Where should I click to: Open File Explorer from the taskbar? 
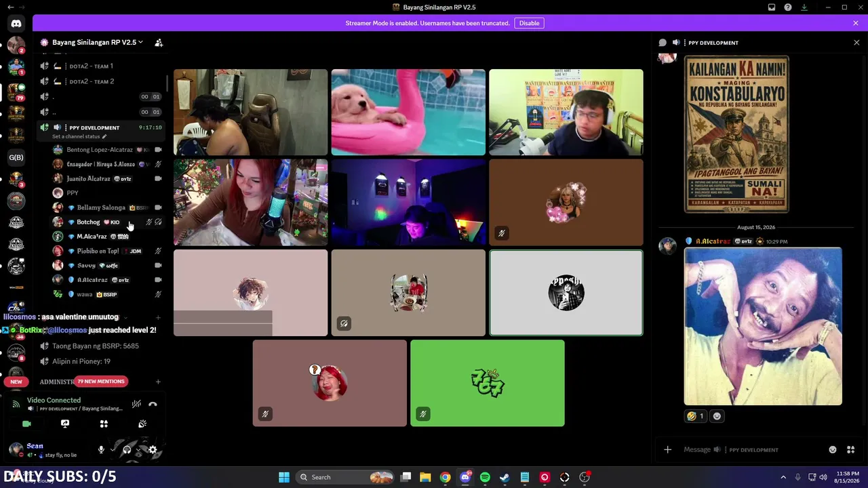point(425,477)
